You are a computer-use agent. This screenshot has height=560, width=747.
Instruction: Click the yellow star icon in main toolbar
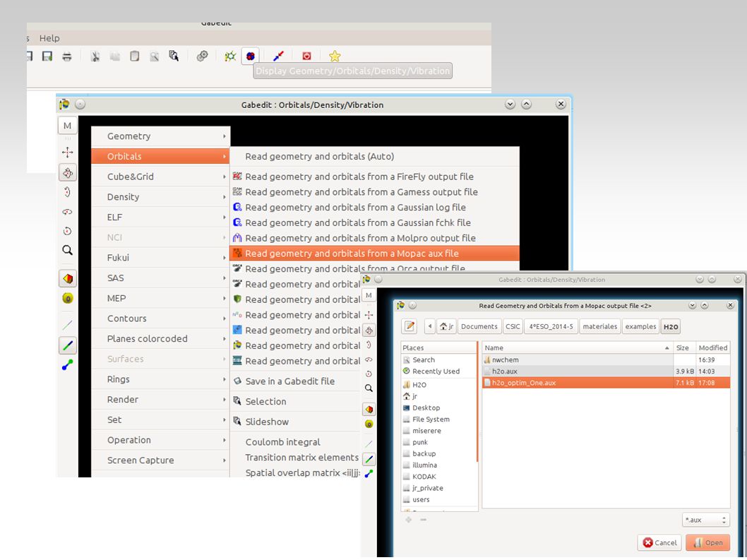(x=335, y=56)
